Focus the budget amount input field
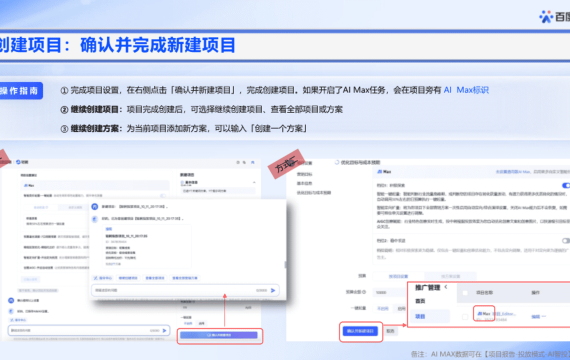The image size is (570, 360). click(390, 292)
